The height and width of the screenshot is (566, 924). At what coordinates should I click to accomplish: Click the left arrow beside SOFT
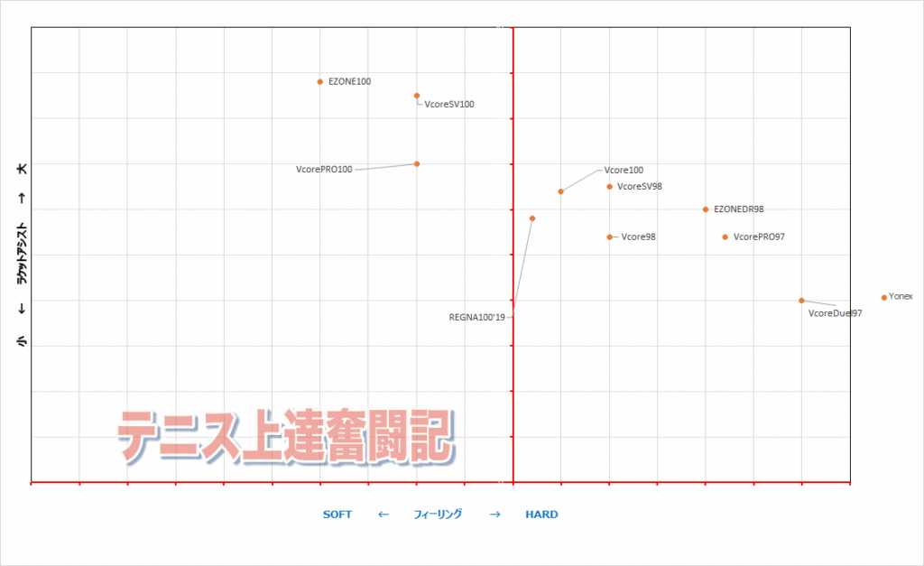pyautogui.click(x=383, y=515)
